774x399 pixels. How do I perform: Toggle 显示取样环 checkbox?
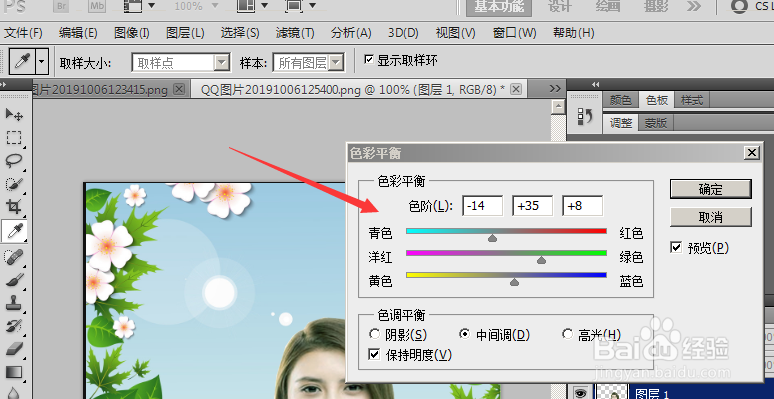369,60
